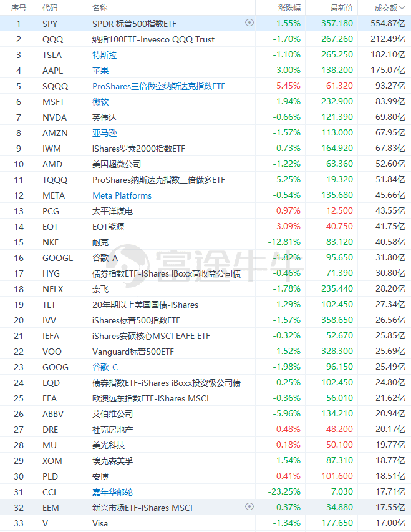Sort by 成交额 column dropdown arrow
The height and width of the screenshot is (532, 411).
click(x=402, y=7)
